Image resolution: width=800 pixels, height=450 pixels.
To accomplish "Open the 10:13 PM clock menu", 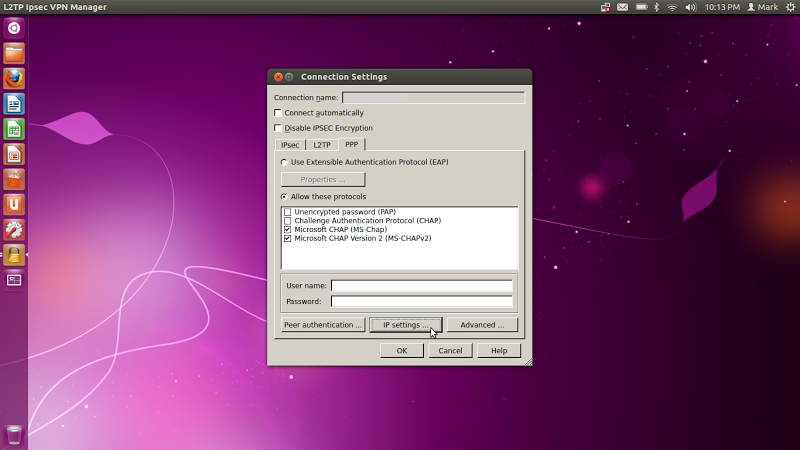I will click(722, 7).
